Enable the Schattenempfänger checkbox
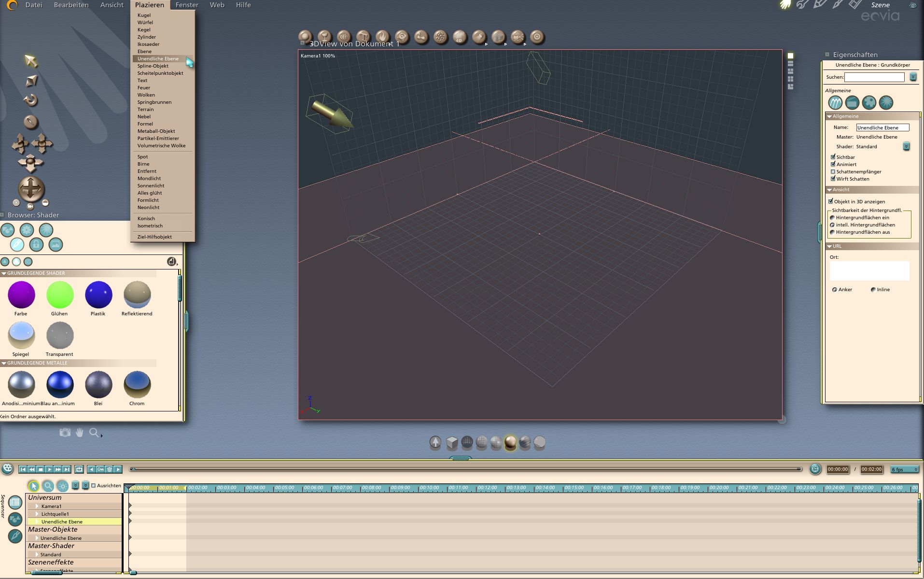 coord(833,171)
